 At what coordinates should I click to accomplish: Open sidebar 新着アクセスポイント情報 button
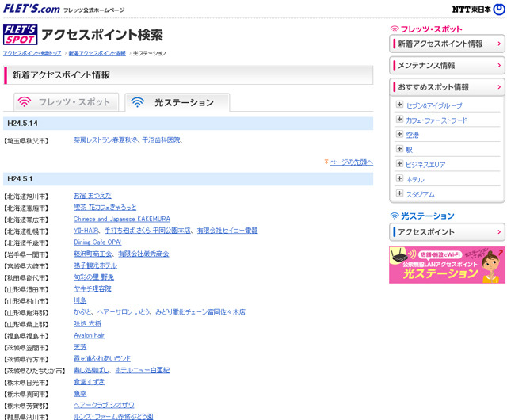tap(447, 44)
